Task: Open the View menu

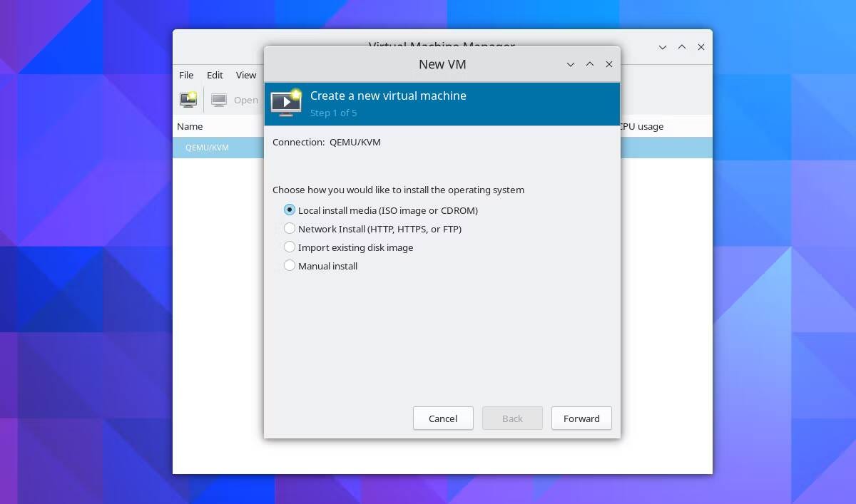Action: tap(245, 75)
